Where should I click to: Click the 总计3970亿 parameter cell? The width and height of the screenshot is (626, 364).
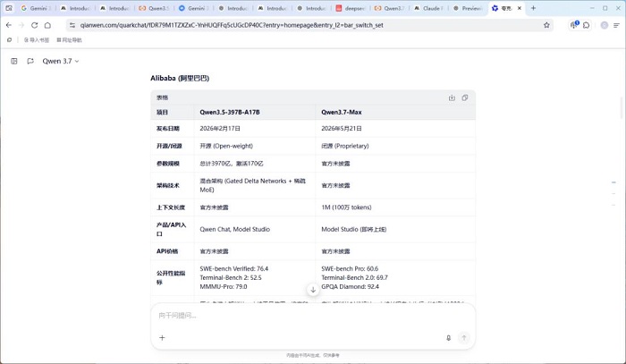click(232, 164)
